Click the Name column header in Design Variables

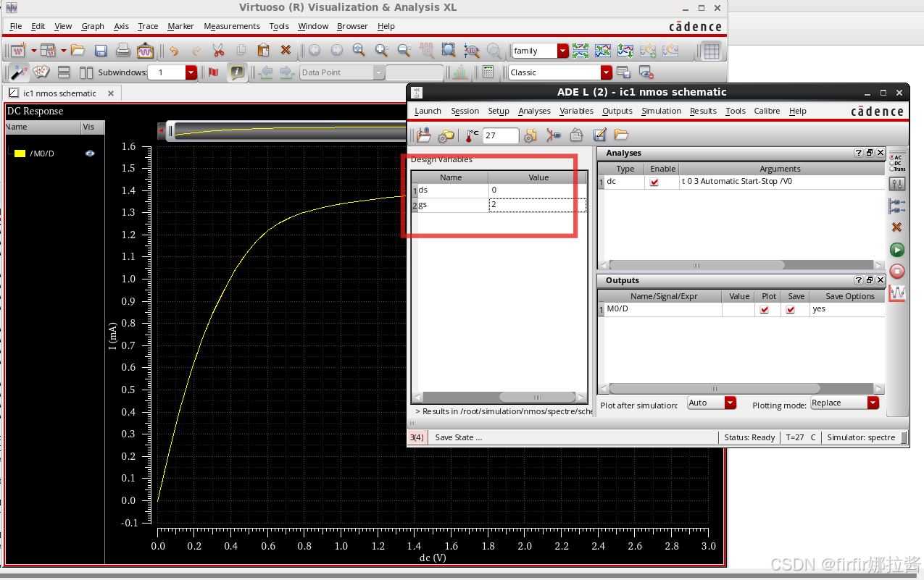point(451,177)
